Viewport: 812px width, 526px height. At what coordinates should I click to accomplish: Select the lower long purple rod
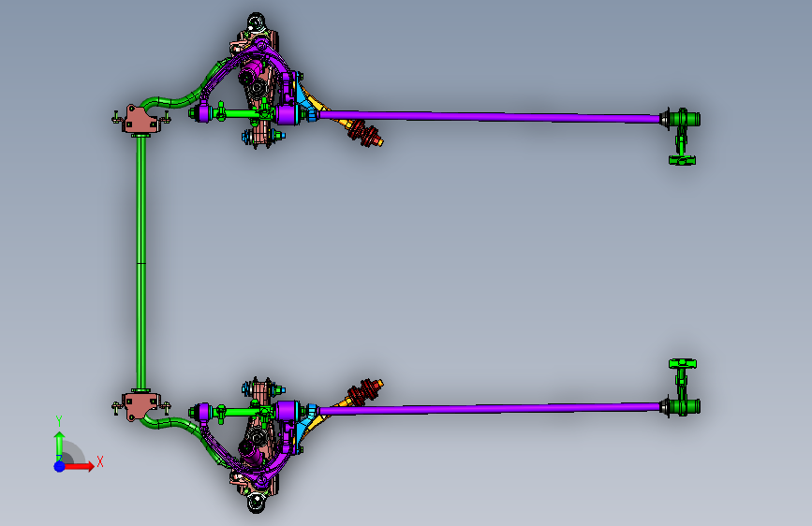coord(490,408)
